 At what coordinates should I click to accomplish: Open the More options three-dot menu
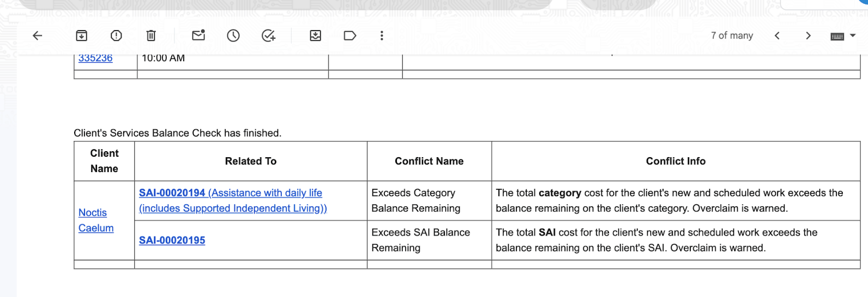pos(382,35)
